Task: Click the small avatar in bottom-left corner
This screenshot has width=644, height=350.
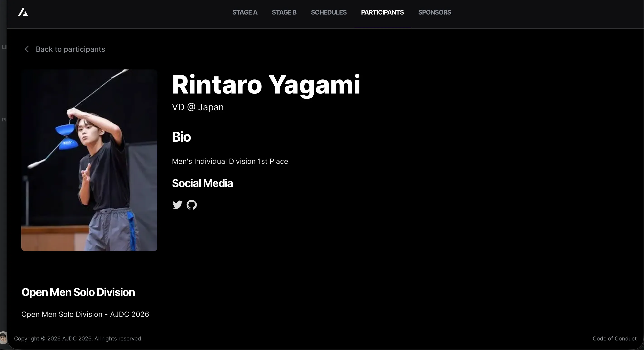Action: (3, 338)
